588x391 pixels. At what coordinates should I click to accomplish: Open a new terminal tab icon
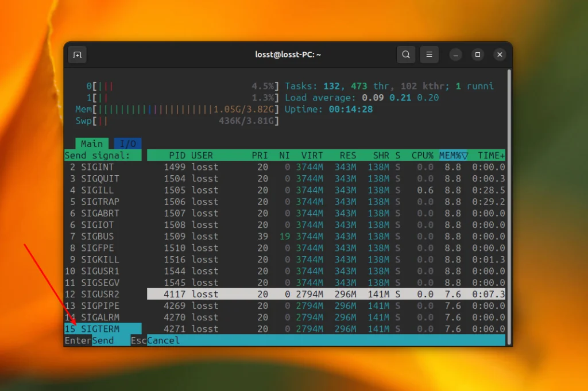(x=78, y=55)
